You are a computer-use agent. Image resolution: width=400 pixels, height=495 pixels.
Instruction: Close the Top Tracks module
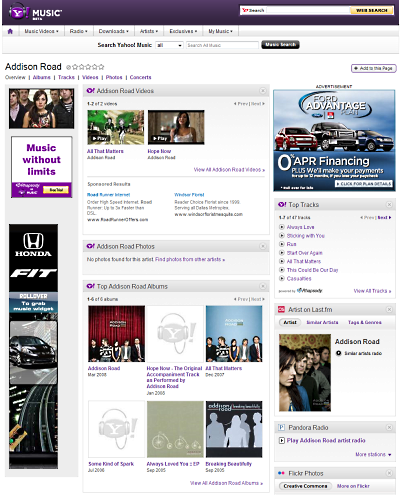(x=389, y=204)
